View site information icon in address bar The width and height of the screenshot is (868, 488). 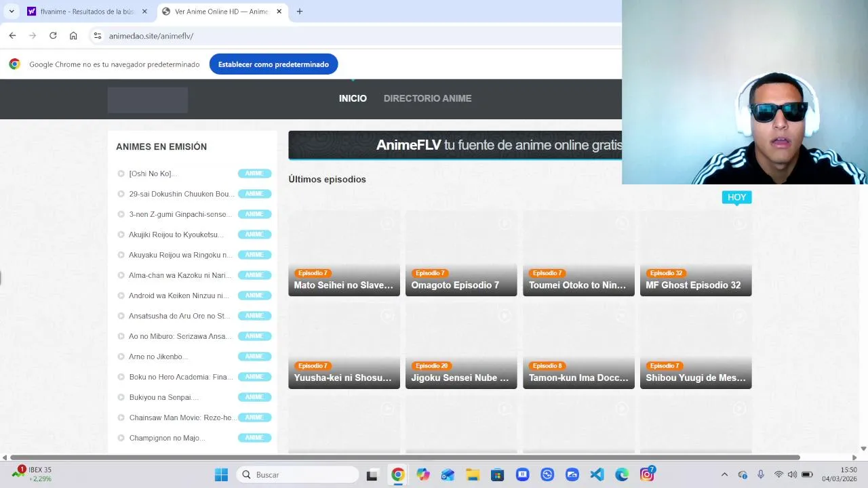(x=97, y=36)
